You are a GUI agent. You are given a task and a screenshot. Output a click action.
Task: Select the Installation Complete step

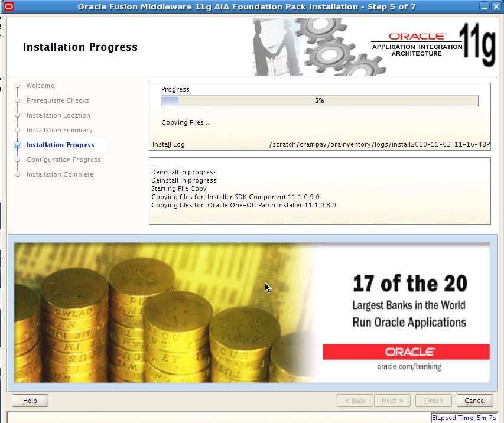tap(60, 174)
